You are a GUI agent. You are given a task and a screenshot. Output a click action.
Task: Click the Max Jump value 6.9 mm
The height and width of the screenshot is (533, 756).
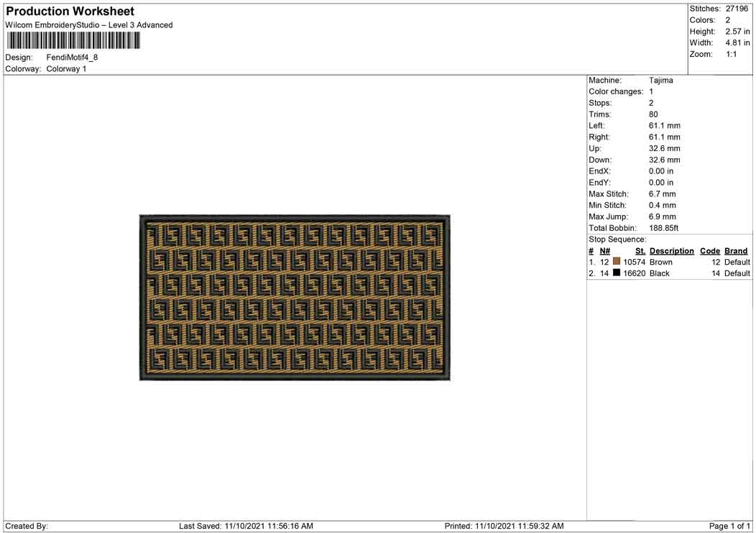662,217
